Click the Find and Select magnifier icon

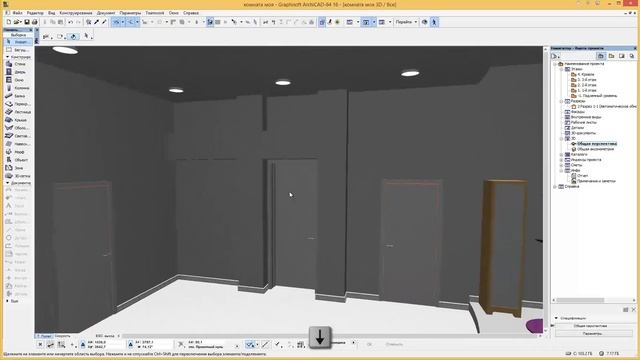tap(89, 22)
